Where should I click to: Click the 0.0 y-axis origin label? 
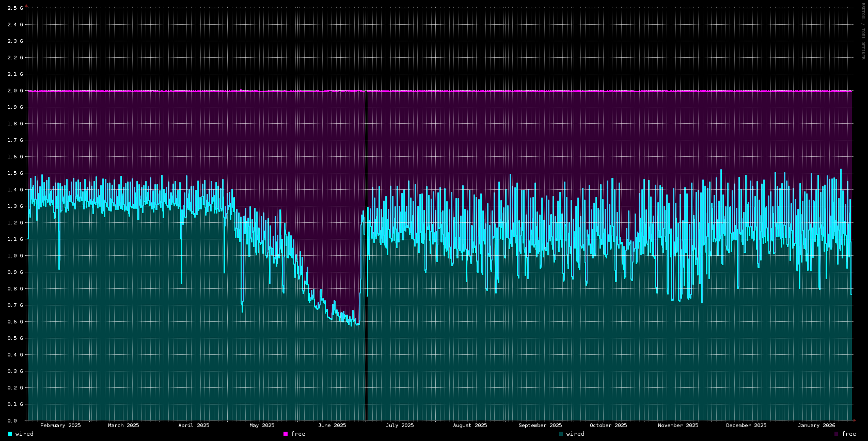click(x=12, y=421)
